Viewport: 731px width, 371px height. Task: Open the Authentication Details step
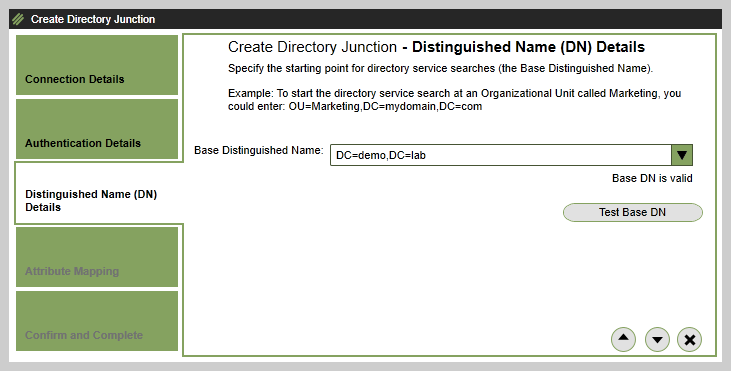97,129
